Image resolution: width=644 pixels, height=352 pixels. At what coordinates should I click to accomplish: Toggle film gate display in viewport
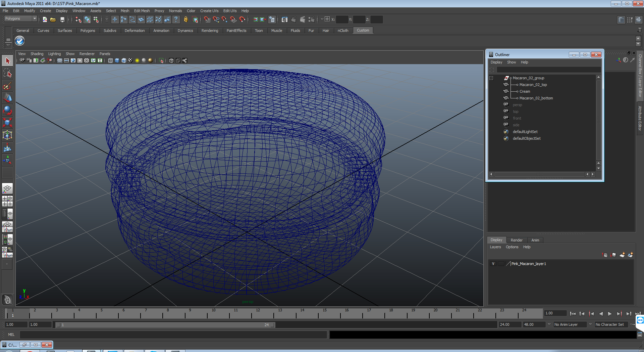pos(66,60)
